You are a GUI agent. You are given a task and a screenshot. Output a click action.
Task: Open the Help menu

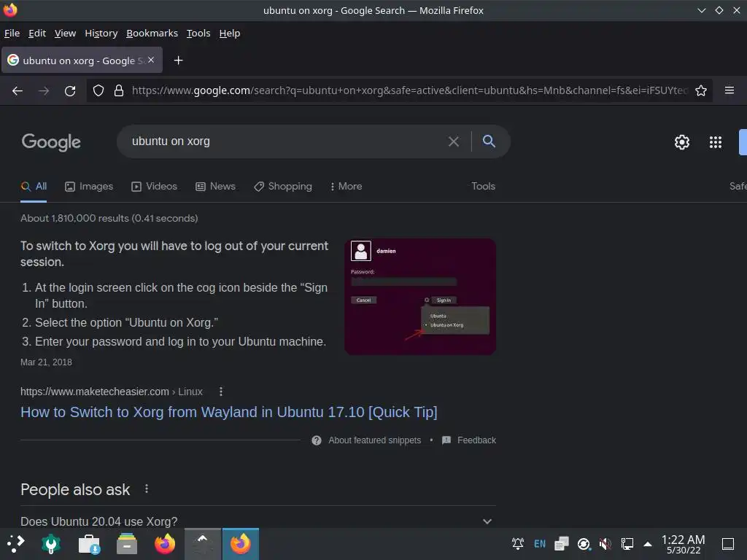230,34
